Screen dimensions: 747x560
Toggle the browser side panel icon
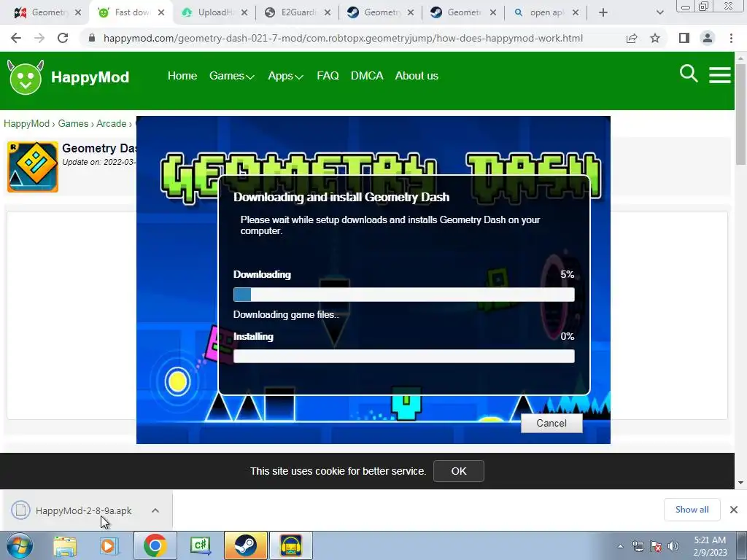(684, 38)
